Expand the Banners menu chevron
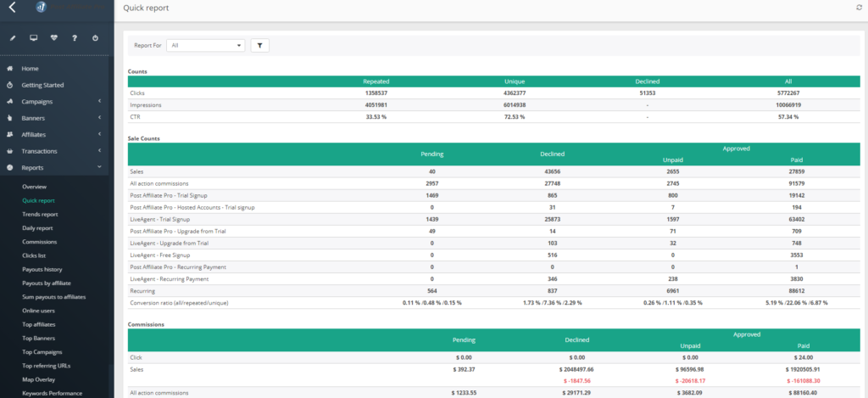This screenshot has width=868, height=398. [x=99, y=118]
